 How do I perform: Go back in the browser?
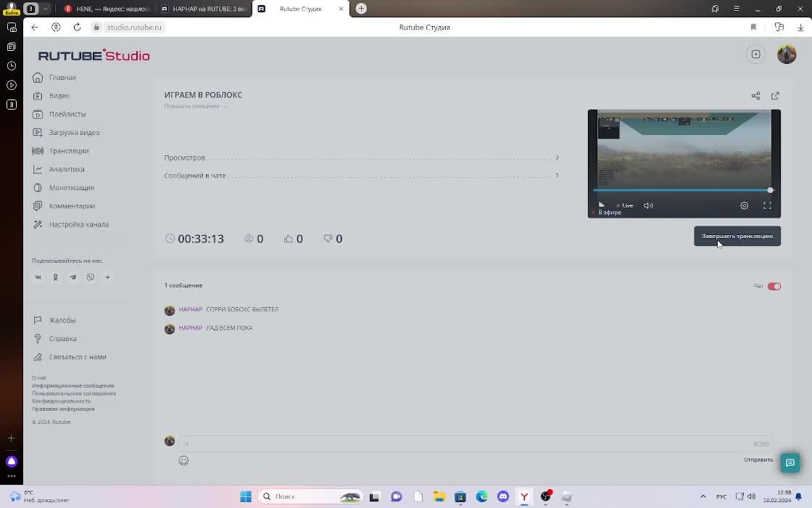tap(35, 28)
